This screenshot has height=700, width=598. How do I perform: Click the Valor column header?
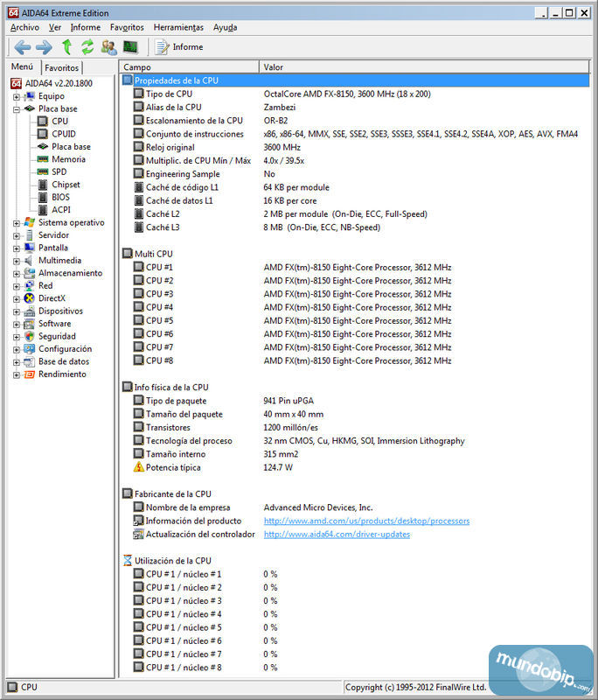pyautogui.click(x=424, y=67)
